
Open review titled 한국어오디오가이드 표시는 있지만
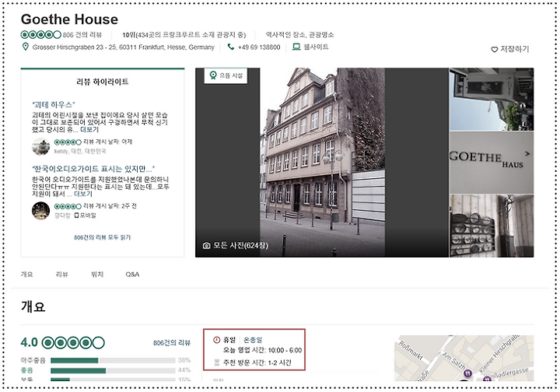pyautogui.click(x=93, y=169)
